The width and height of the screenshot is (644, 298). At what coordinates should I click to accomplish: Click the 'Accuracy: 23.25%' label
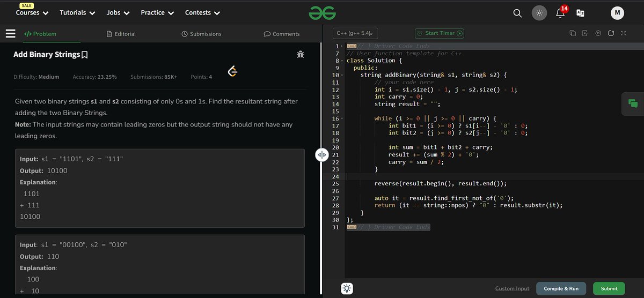coord(94,77)
